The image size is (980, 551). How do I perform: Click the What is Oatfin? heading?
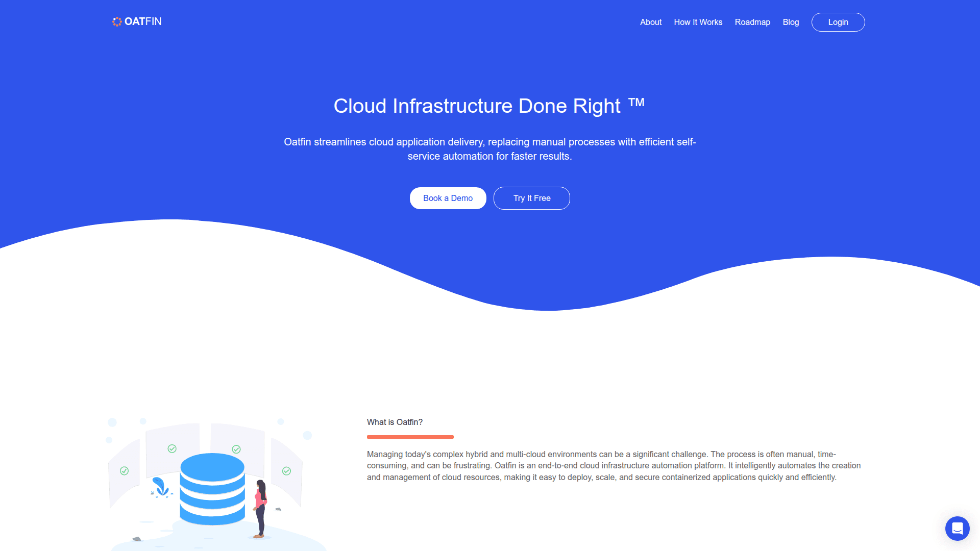(395, 422)
